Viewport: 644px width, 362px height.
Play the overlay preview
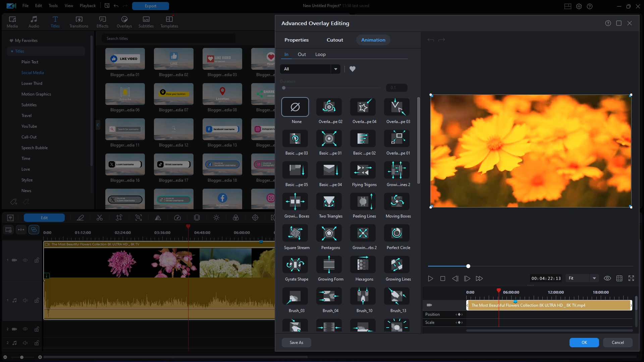tap(430, 279)
